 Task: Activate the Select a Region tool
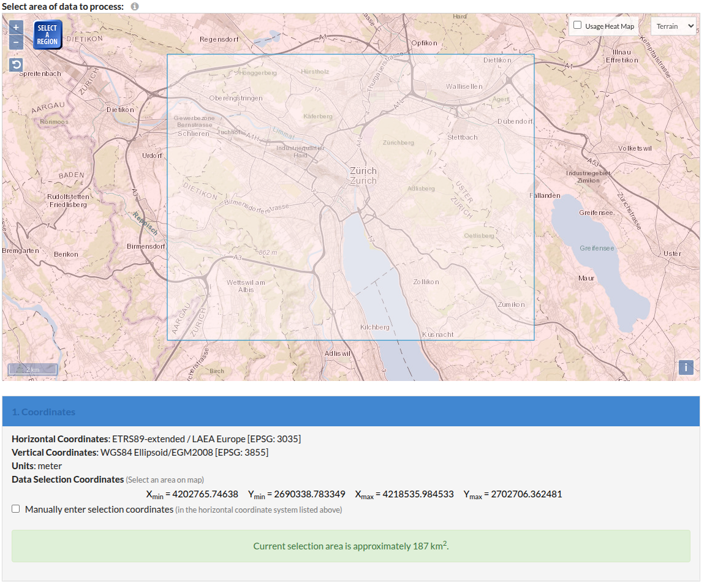pyautogui.click(x=47, y=35)
